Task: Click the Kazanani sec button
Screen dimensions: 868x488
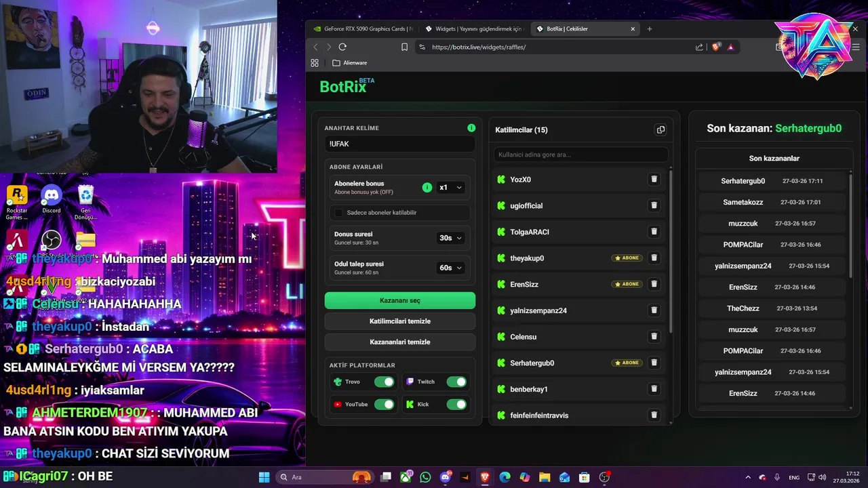Action: click(400, 300)
